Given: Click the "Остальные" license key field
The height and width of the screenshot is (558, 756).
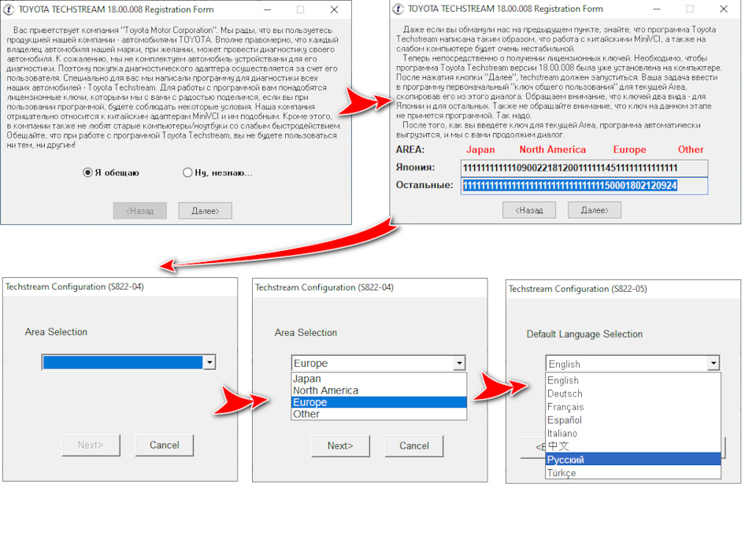Looking at the screenshot, I should (584, 186).
